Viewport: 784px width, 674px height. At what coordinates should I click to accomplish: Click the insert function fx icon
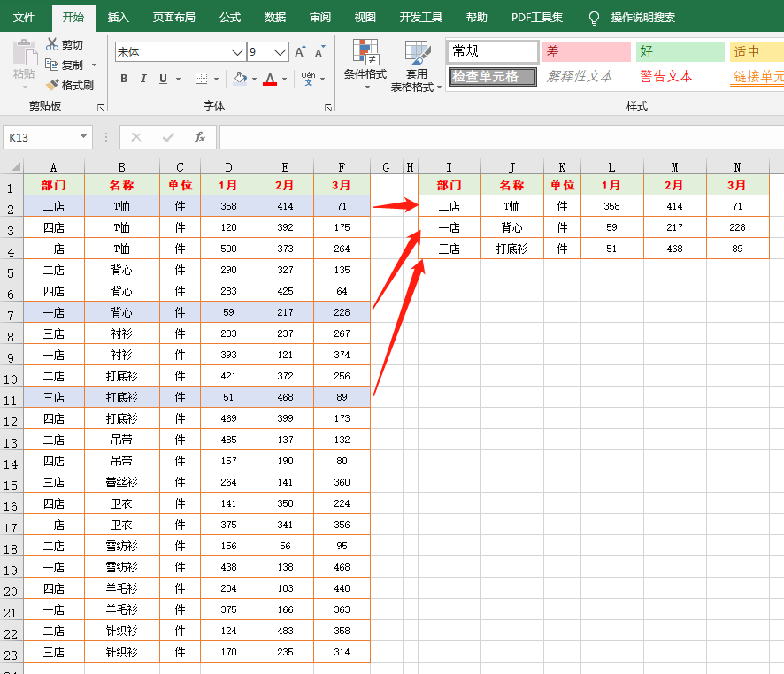tap(199, 137)
